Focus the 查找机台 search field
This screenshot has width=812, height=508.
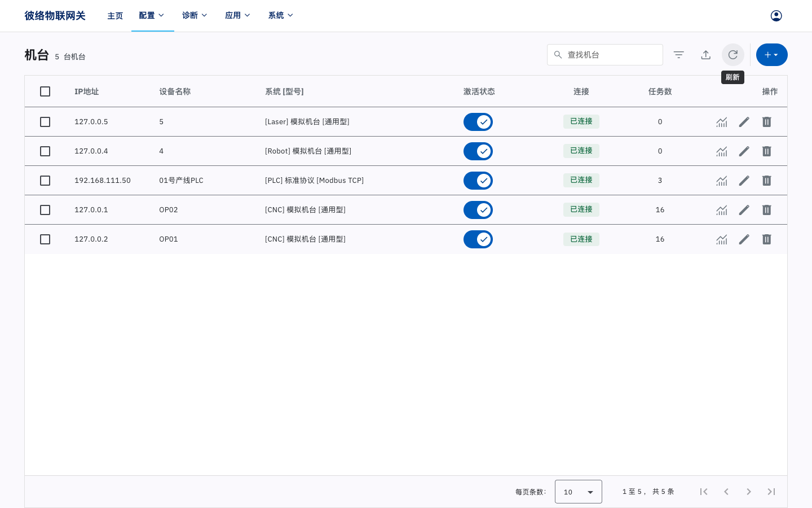point(605,55)
